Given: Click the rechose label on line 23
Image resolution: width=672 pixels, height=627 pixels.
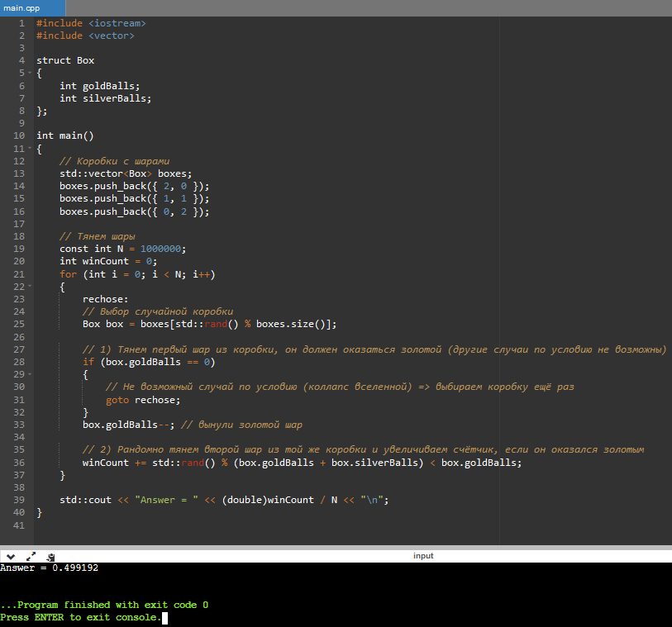Looking at the screenshot, I should click(x=105, y=299).
